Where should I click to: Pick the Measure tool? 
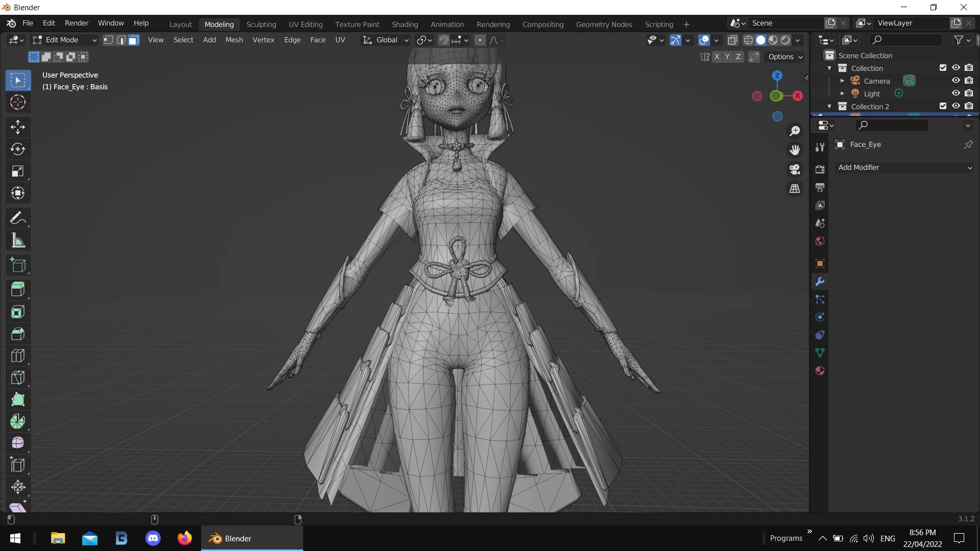click(18, 240)
